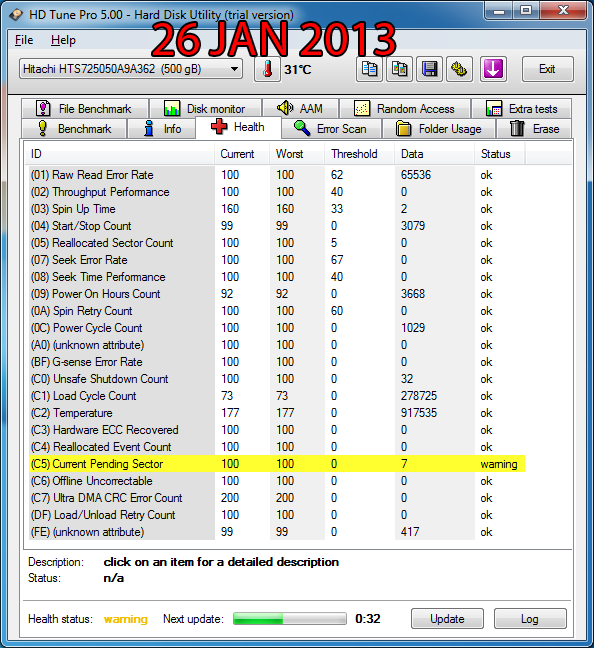Click the thermometer temperature icon

click(x=267, y=69)
